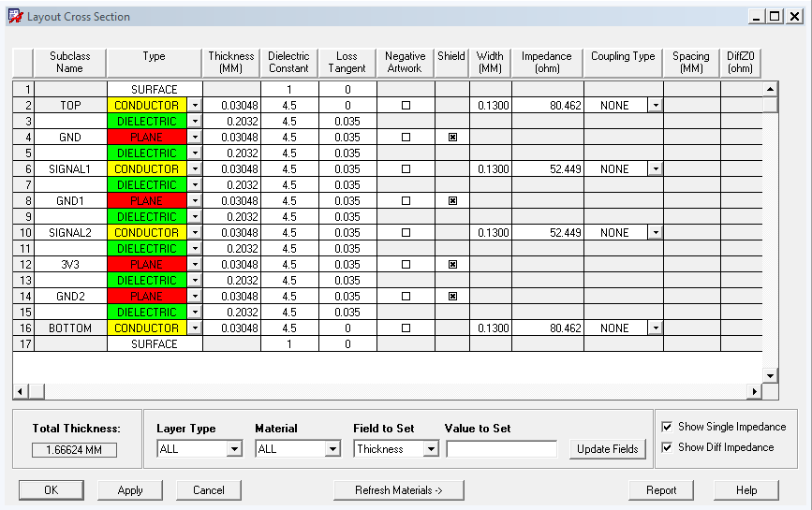Screen dimensions: 812x510
Task: Open the Layer Type ALL dropdown
Action: [234, 449]
